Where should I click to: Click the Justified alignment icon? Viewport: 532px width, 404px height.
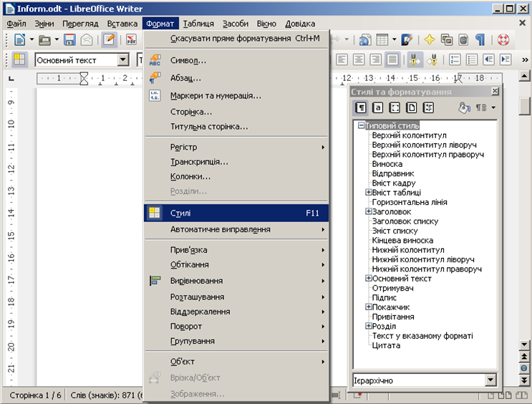click(392, 59)
